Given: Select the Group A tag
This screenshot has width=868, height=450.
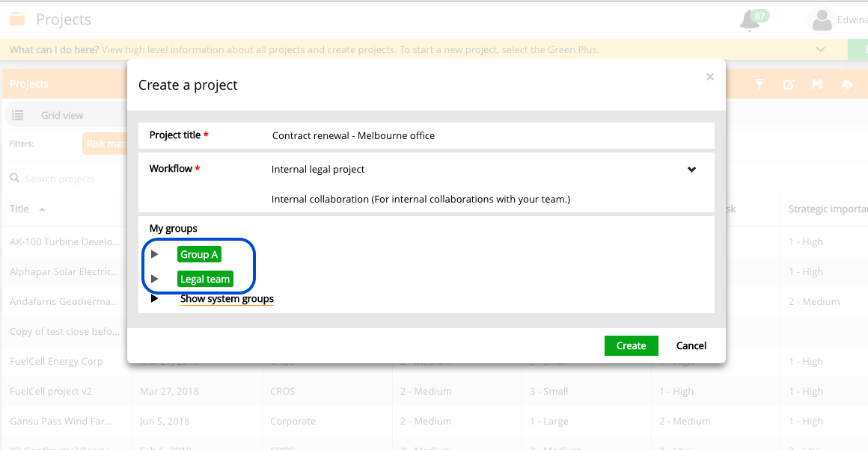Looking at the screenshot, I should (x=199, y=254).
